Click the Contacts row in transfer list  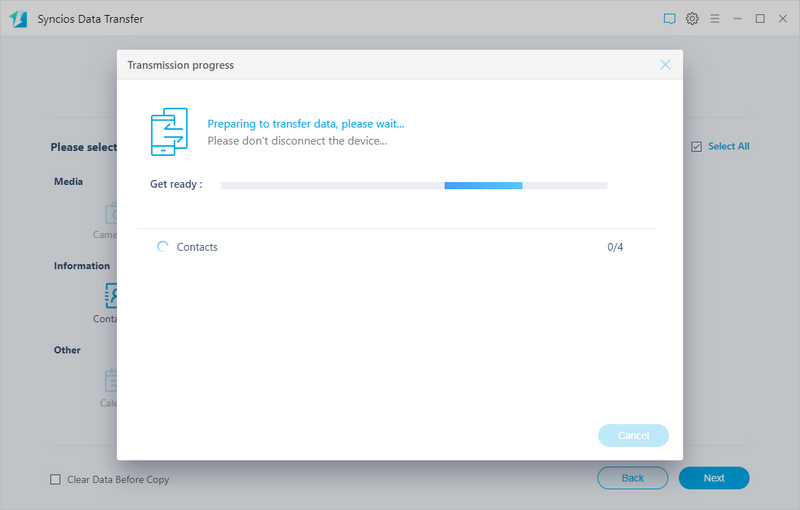click(397, 247)
